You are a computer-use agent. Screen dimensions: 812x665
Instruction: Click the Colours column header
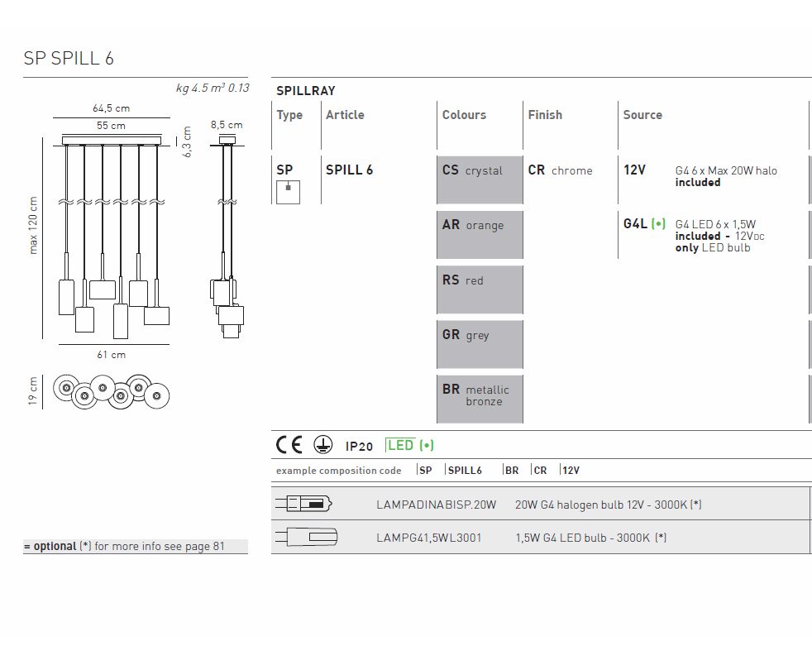pos(464,115)
